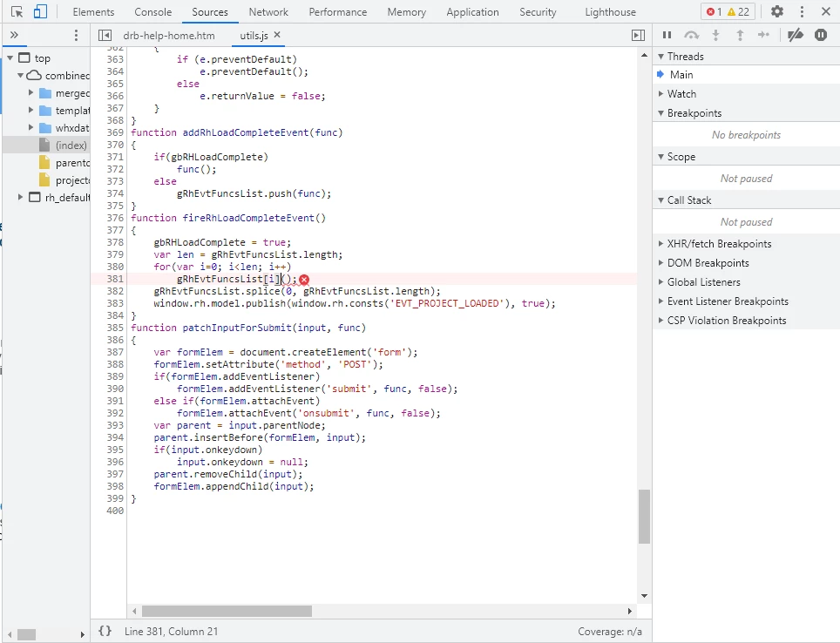Collapse the top frame tree node

coord(10,58)
